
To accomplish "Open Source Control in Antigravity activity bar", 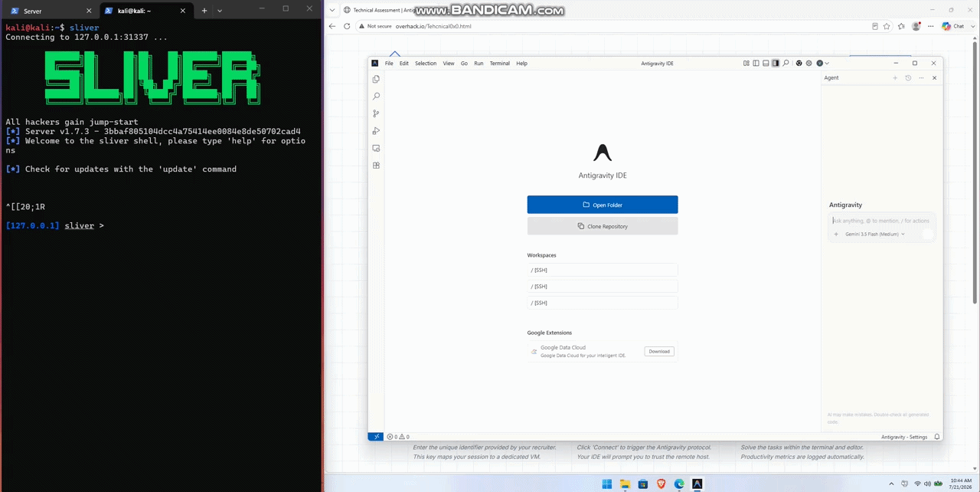I will click(376, 113).
